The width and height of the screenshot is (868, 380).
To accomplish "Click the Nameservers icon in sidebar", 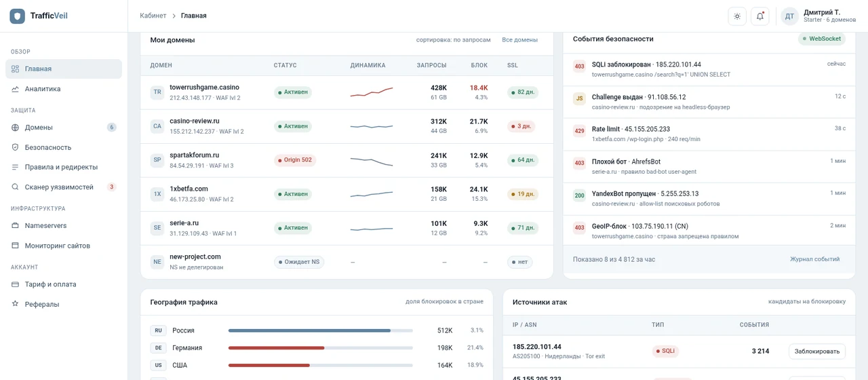I will click(x=15, y=225).
